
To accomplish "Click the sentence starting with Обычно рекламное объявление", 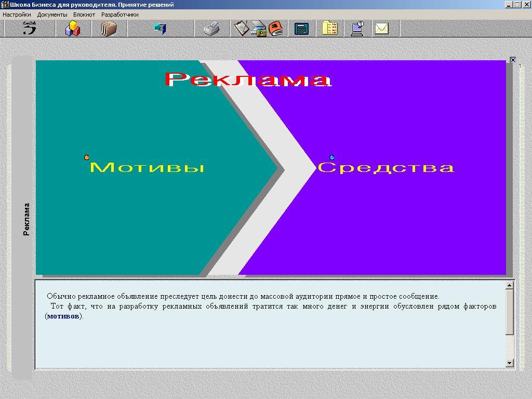I will [243, 296].
